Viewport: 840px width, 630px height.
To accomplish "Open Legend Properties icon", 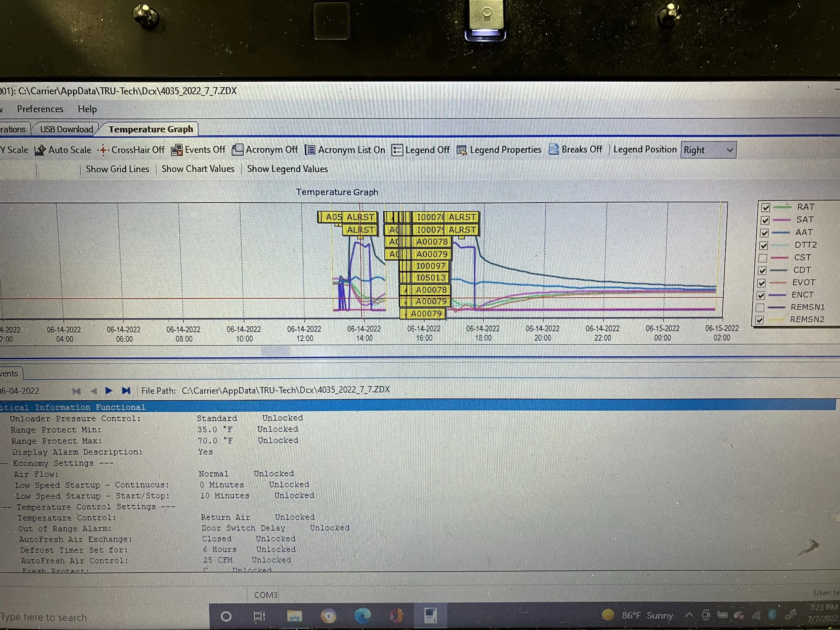I will pos(462,151).
